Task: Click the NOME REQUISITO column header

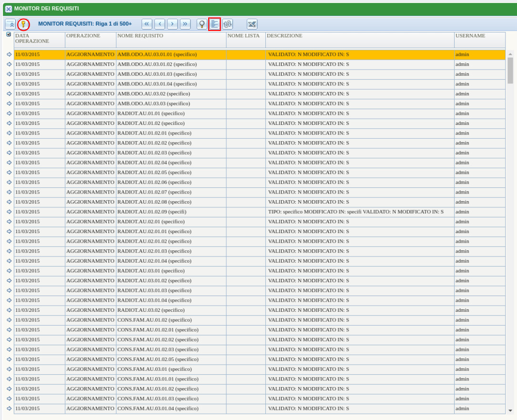Action: (140, 36)
